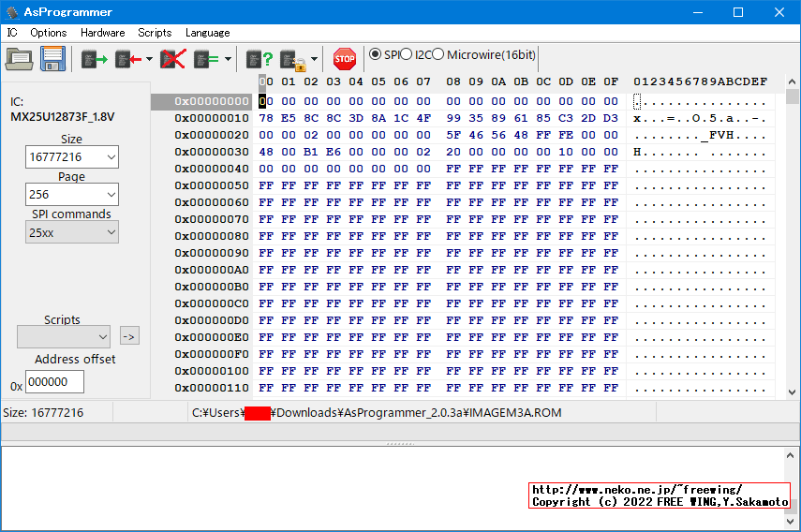Select the I2C radio button
801x532 pixels.
tap(406, 54)
